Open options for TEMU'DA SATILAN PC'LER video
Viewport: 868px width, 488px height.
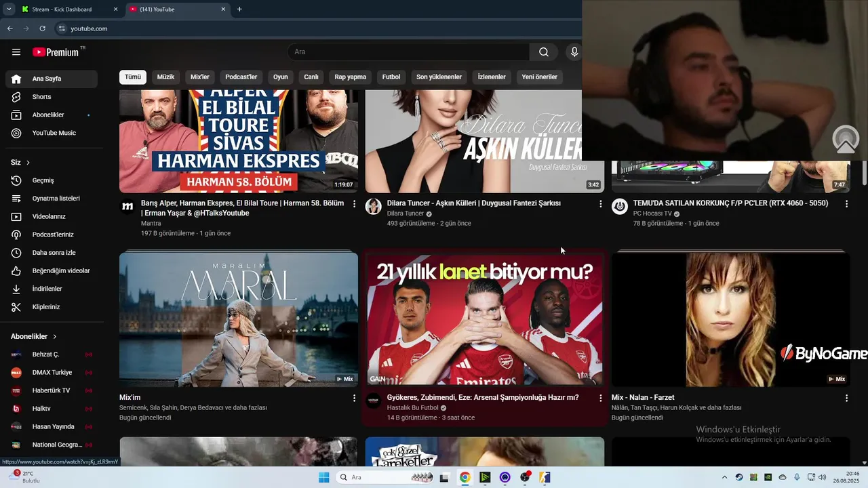pos(846,204)
